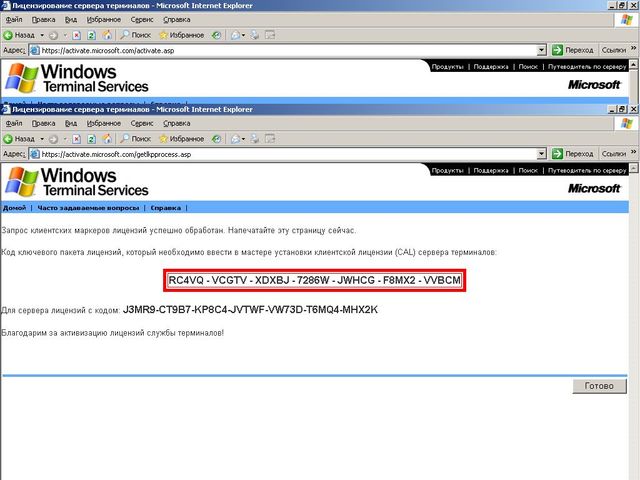640x480 pixels.
Task: Click Поиск link in front window black header
Action: 528,171
